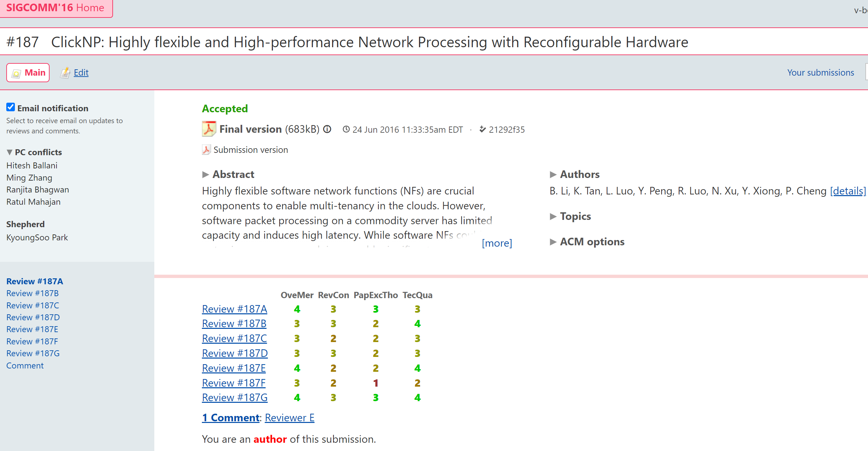Jump to Review #187E in sidebar

[x=32, y=329]
